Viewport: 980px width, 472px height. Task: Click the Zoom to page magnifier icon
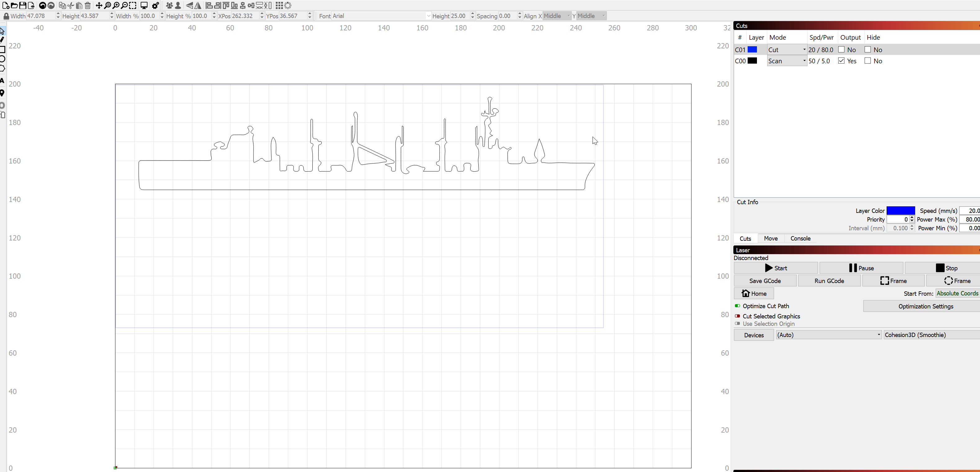point(107,5)
